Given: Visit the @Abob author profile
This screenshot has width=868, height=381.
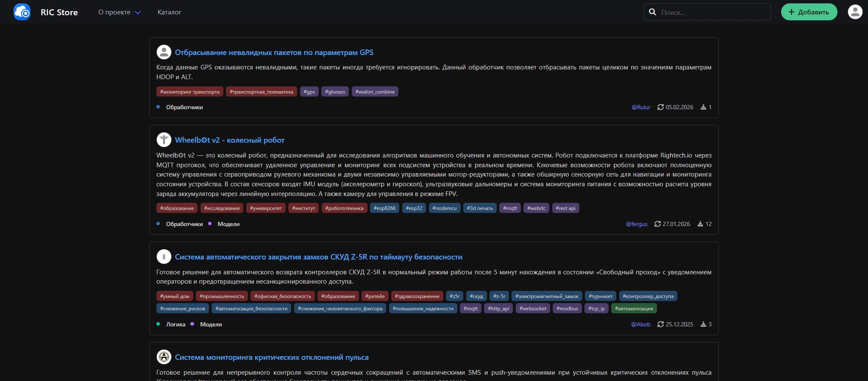Looking at the screenshot, I should pos(640,324).
